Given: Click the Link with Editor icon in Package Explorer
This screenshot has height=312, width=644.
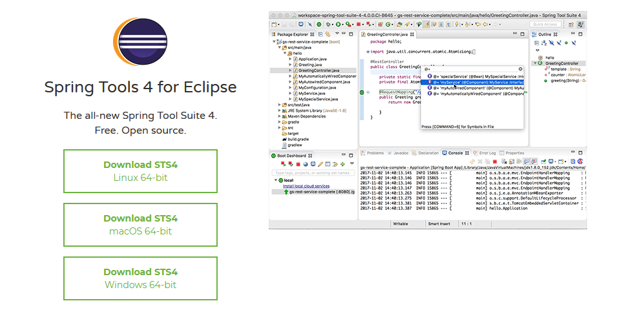Looking at the screenshot, I should point(327,34).
